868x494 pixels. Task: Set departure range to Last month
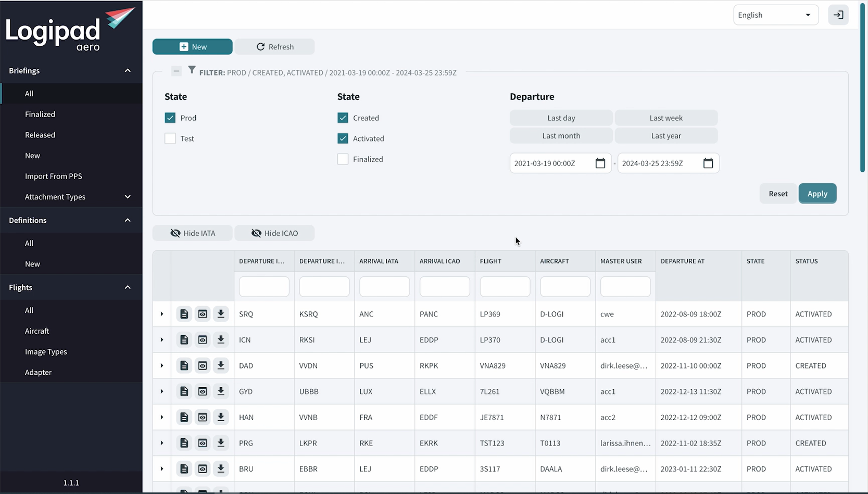561,136
